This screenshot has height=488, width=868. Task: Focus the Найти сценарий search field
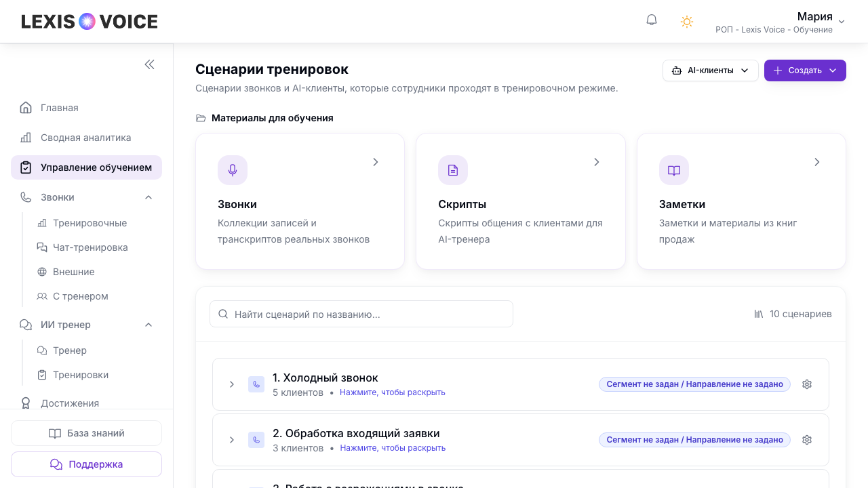361,314
